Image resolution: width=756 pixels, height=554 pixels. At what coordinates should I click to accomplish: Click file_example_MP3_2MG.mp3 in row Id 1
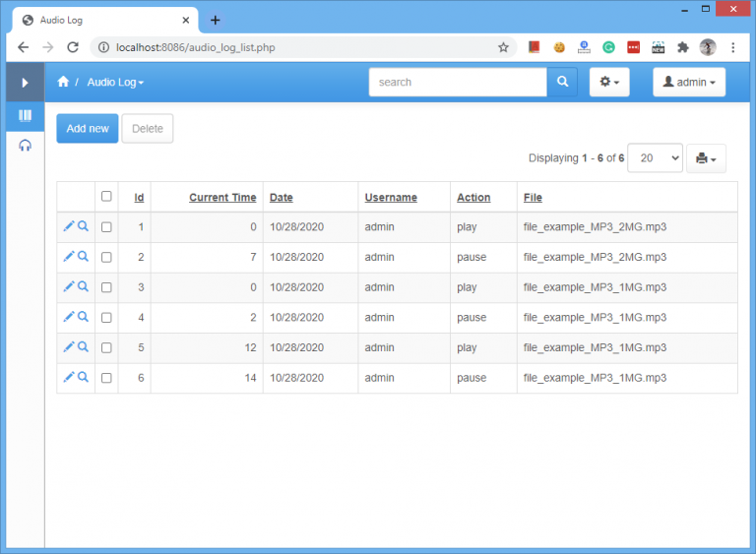tap(595, 226)
